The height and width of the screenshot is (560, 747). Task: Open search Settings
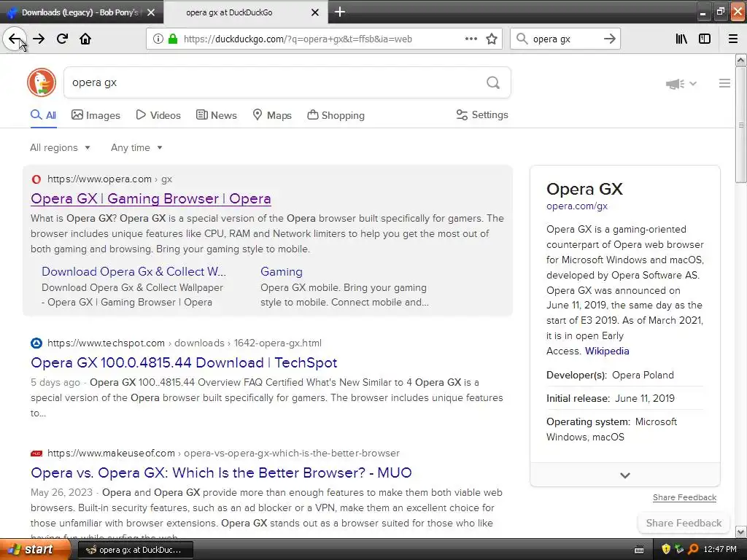pyautogui.click(x=482, y=114)
